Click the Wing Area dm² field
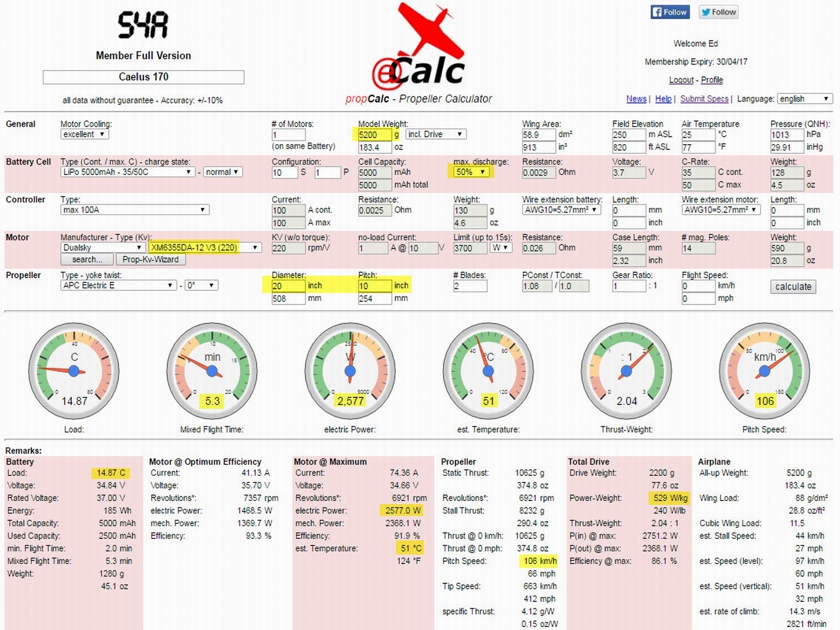The image size is (840, 630). (x=538, y=135)
